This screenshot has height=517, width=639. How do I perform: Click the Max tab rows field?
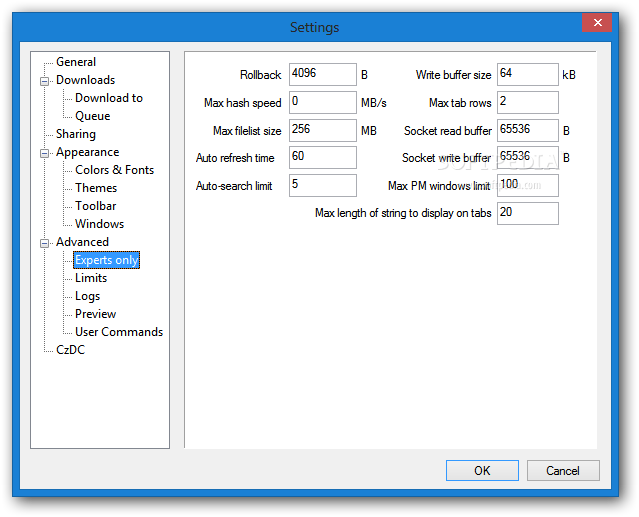[x=528, y=102]
